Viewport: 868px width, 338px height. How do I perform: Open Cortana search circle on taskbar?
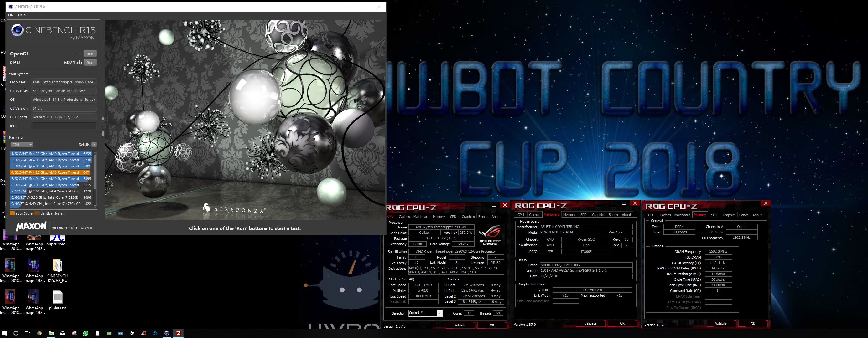click(16, 333)
